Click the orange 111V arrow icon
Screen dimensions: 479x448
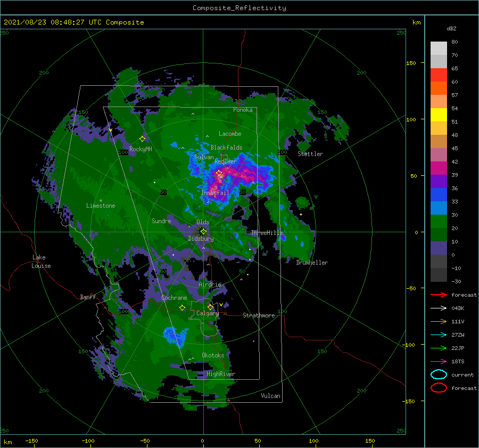coord(439,321)
